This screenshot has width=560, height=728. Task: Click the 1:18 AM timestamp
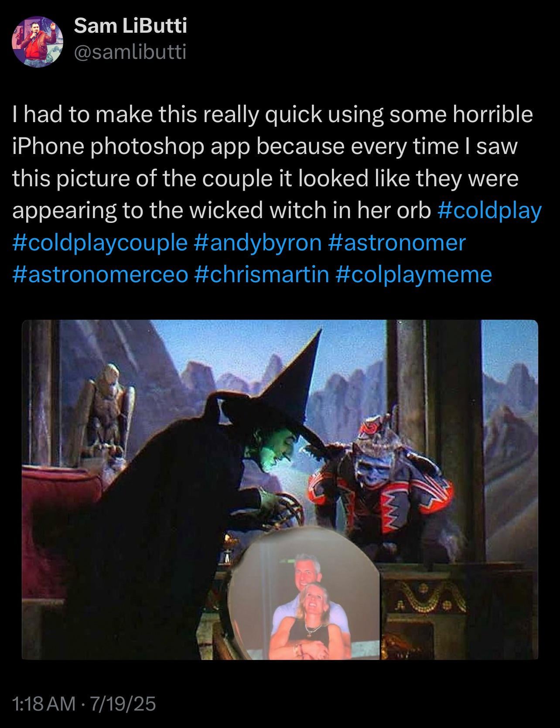point(44,704)
